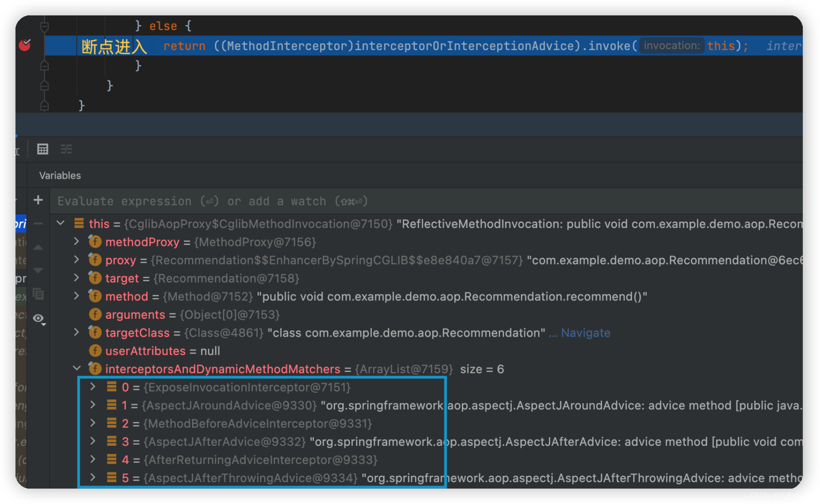Viewport: 820px width, 504px height.
Task: Click the object icon beside 'this'
Action: 79,223
